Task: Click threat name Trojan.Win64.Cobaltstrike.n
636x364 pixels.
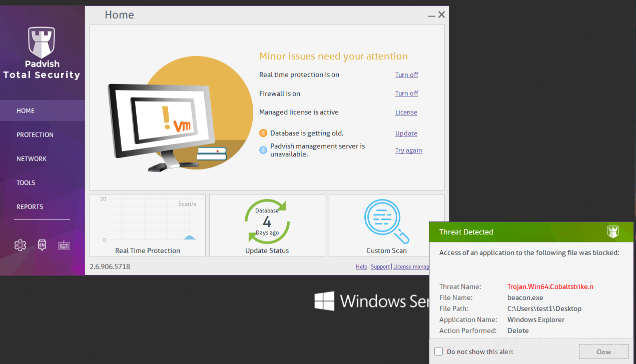Action: coord(550,286)
